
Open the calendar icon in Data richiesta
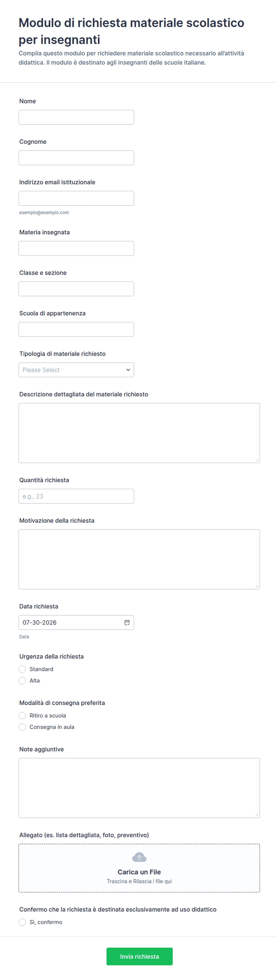(127, 622)
